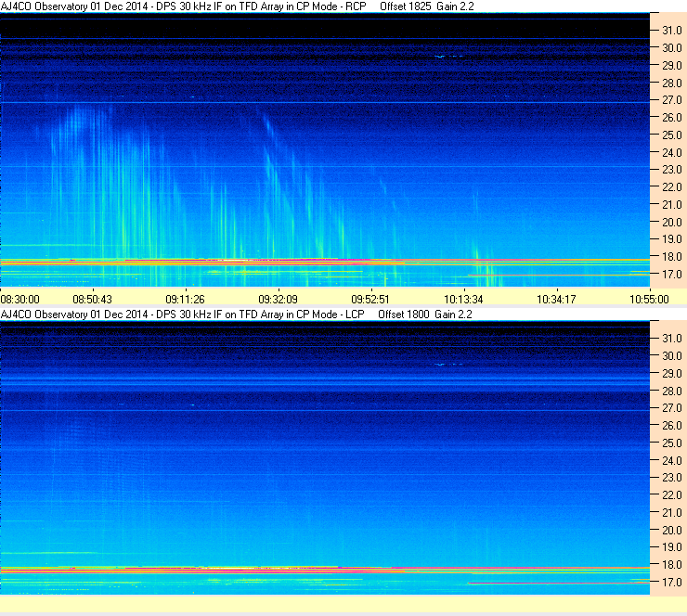Click the 31.0 frequency label in RCP panel
The image size is (687, 616).
[x=671, y=30]
